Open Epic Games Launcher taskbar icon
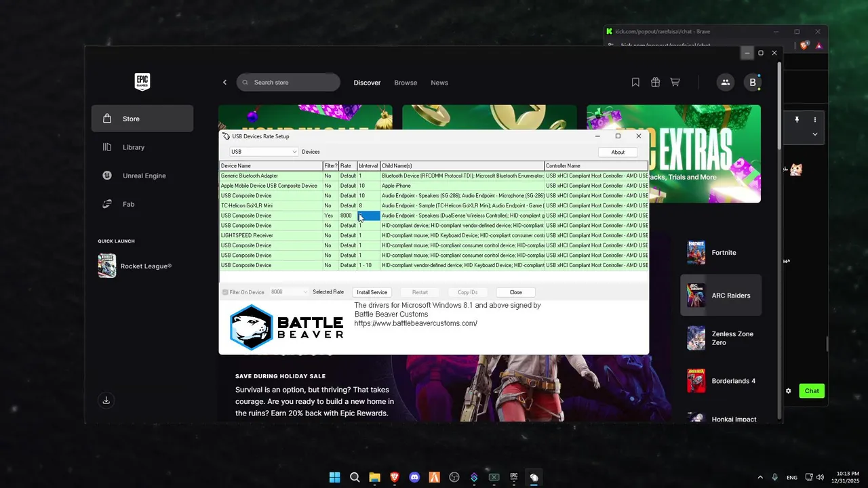 pyautogui.click(x=514, y=477)
